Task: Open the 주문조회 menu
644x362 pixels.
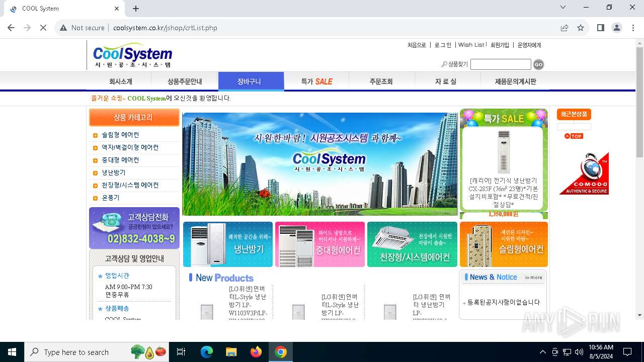Action: tap(381, 81)
